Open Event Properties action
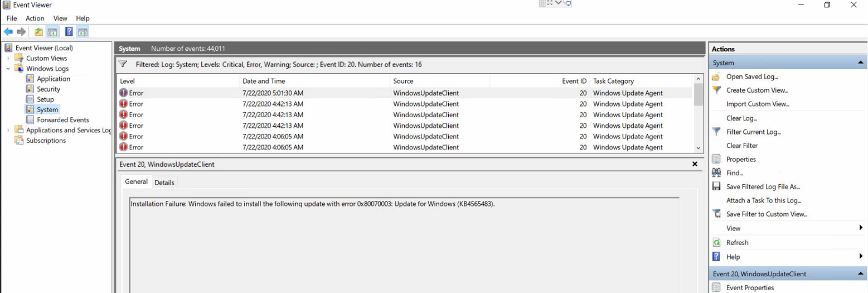 750,288
